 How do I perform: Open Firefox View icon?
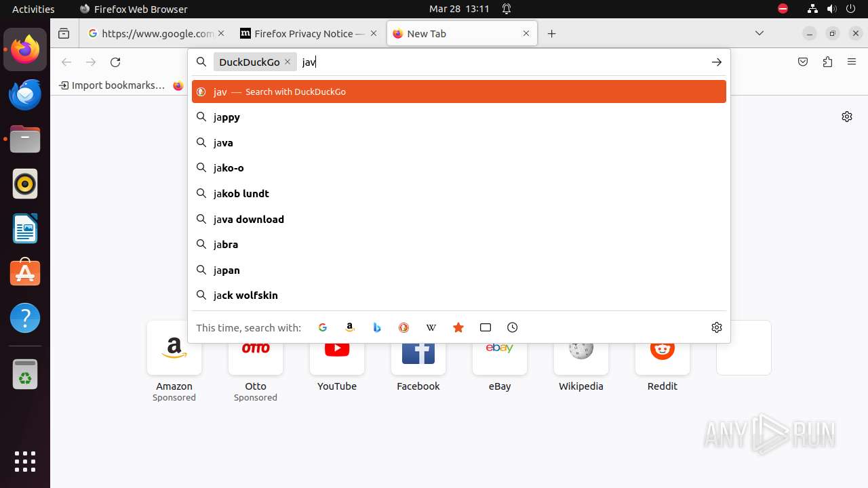64,33
